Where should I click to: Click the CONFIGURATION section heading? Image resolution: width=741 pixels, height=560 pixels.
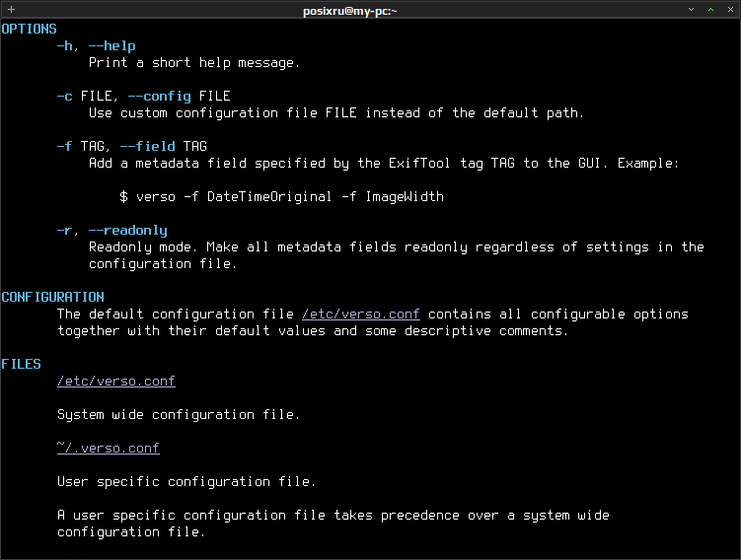point(52,297)
